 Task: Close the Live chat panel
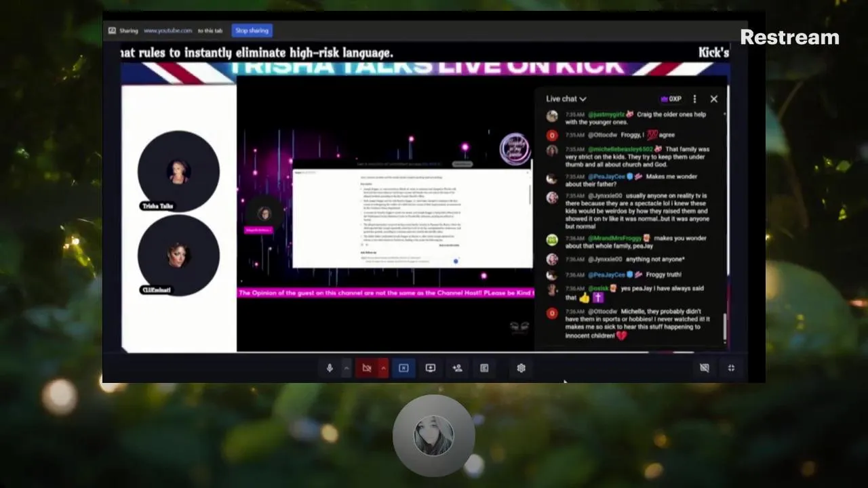[x=713, y=99]
